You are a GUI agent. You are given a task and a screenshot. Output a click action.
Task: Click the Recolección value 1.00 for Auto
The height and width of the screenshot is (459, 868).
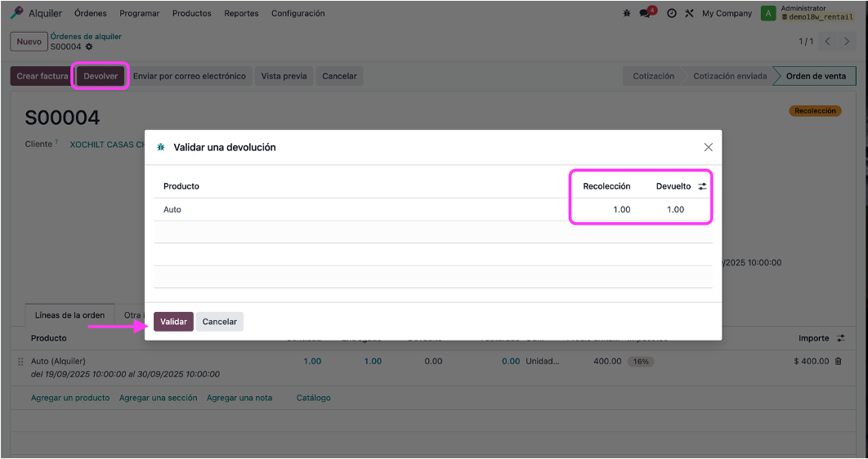tap(622, 210)
